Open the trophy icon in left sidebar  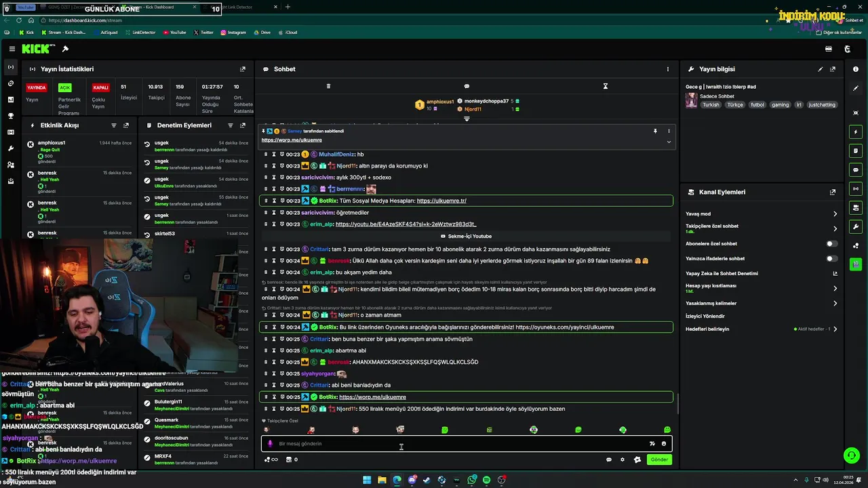[11, 116]
